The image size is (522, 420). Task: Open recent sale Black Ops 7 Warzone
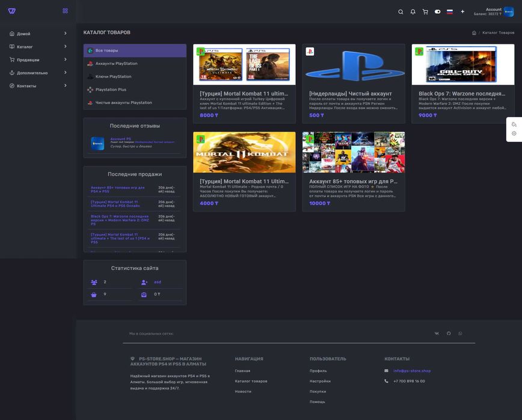(120, 220)
